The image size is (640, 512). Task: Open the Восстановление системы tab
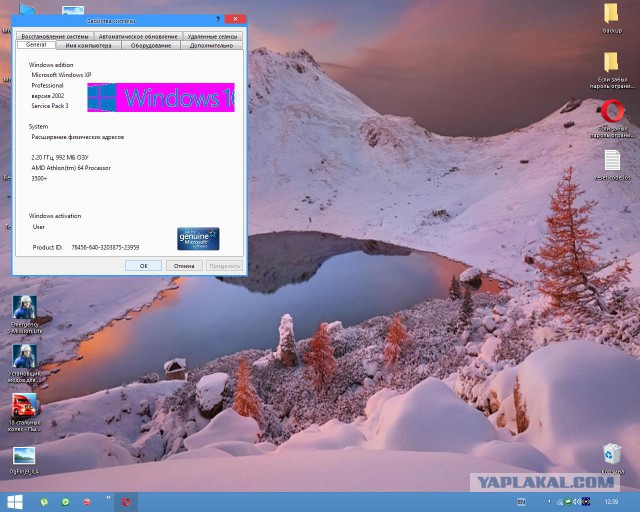[x=55, y=36]
